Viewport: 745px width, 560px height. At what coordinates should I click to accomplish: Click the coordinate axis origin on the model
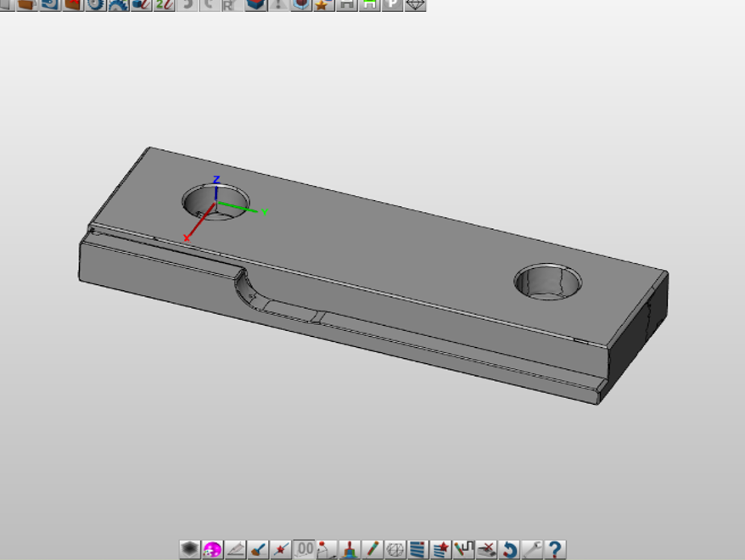click(x=216, y=204)
